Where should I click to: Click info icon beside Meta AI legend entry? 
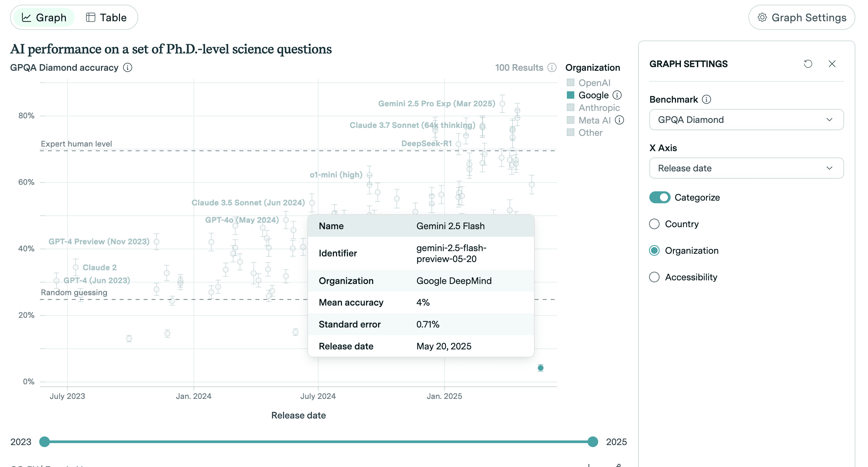tap(619, 120)
